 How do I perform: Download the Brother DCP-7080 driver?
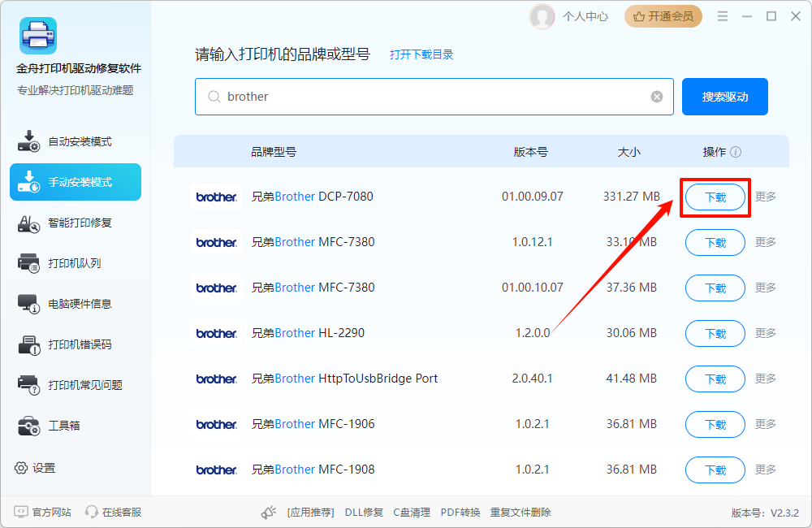click(x=715, y=197)
